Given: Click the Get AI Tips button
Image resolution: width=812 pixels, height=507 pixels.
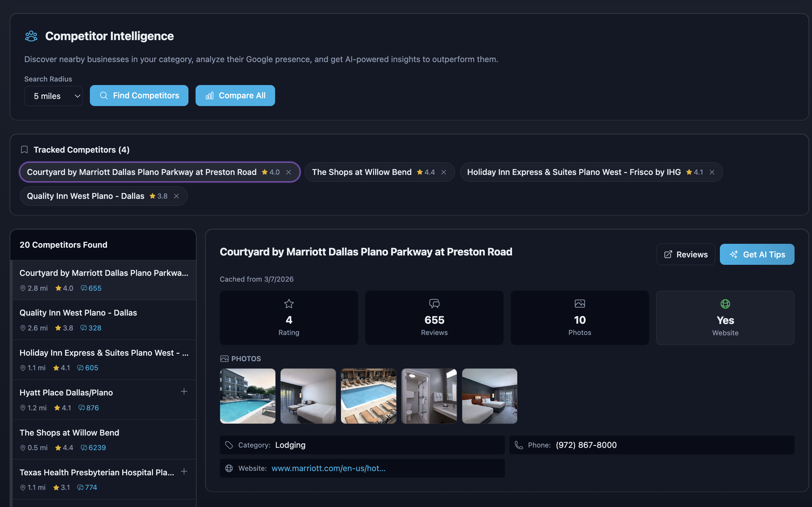Looking at the screenshot, I should pyautogui.click(x=757, y=254).
